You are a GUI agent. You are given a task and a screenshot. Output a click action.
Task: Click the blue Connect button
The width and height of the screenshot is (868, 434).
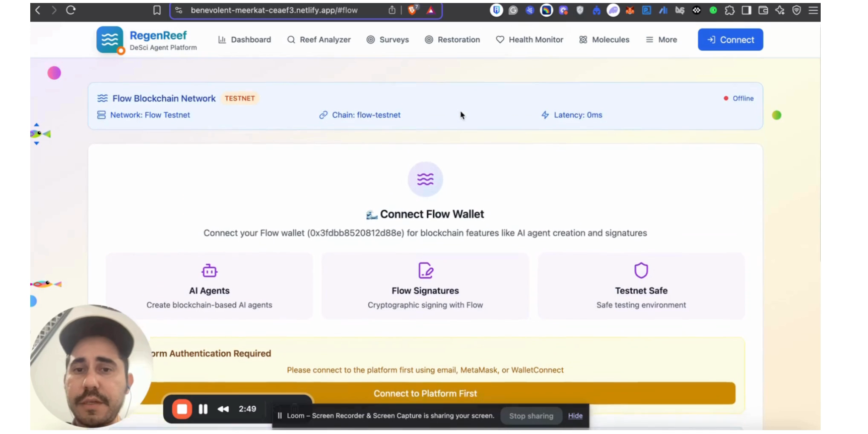pyautogui.click(x=730, y=40)
